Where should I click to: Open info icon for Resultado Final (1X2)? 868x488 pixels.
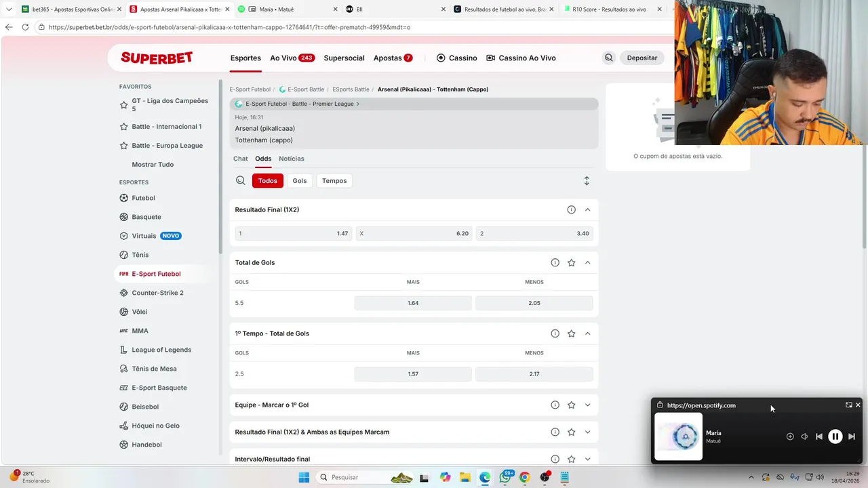click(571, 209)
